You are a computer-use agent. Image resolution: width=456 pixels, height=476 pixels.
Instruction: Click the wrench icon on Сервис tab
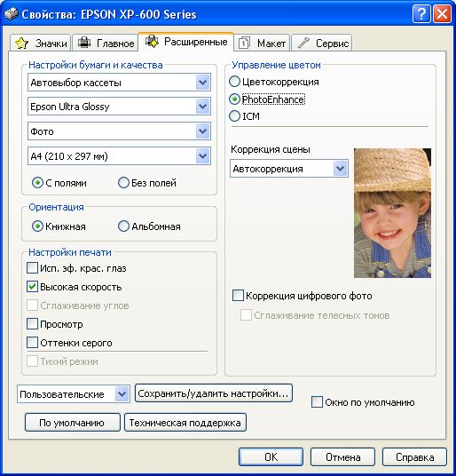[303, 43]
